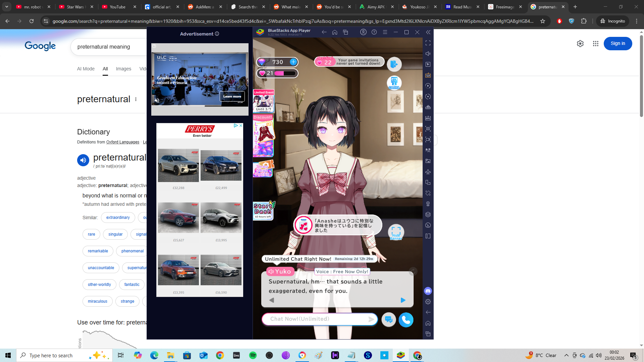Start BlueStacks screen recording icon

pyautogui.click(x=428, y=139)
